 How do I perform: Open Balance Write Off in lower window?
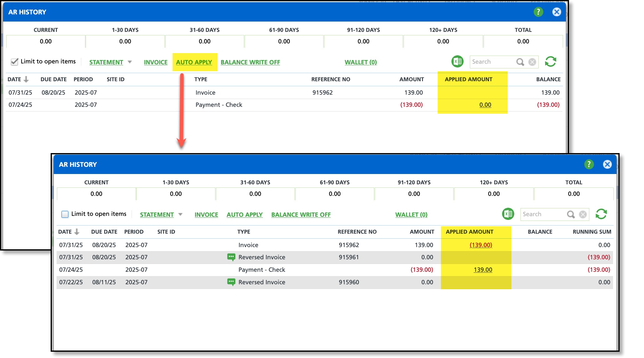[301, 215]
